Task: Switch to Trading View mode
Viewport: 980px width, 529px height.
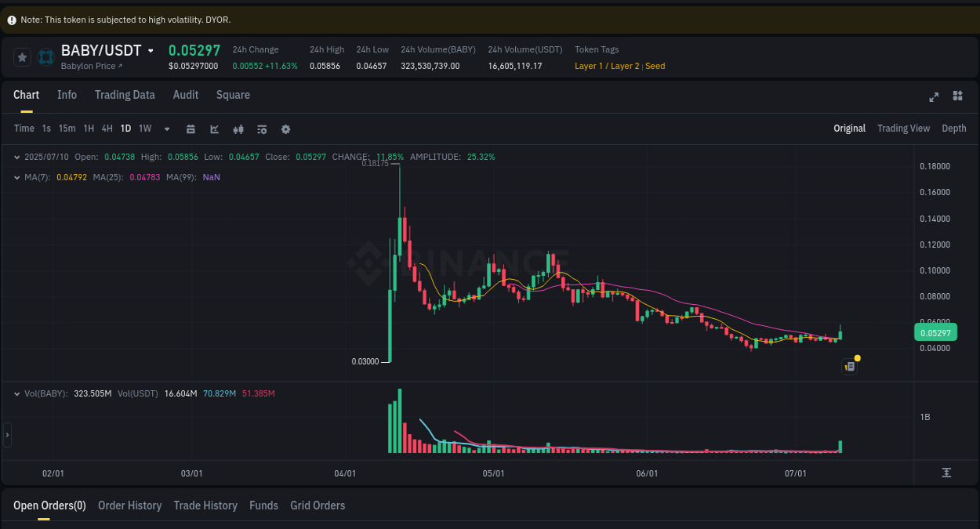Action: [903, 128]
